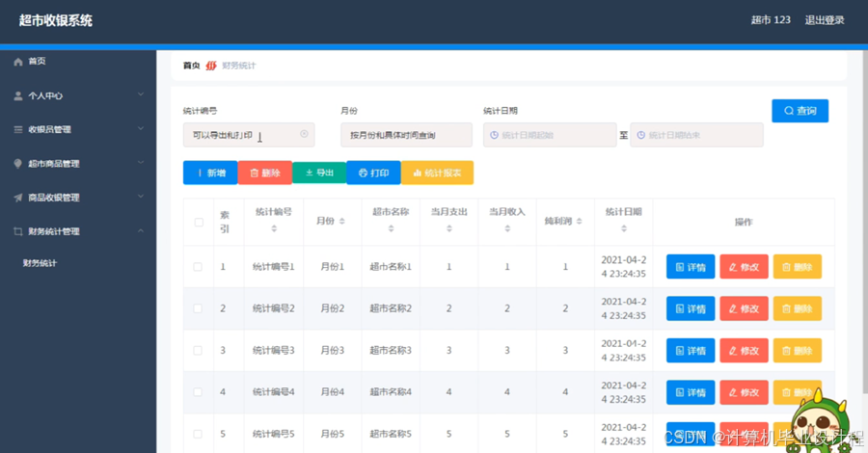Sort 超市名称 column via its arrows

pyautogui.click(x=391, y=228)
